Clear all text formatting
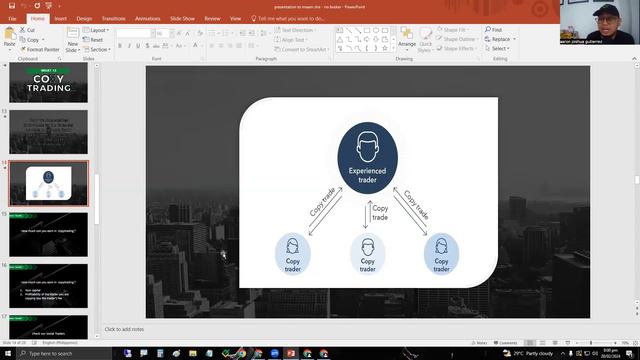This screenshot has width=640, height=360. [200, 33]
